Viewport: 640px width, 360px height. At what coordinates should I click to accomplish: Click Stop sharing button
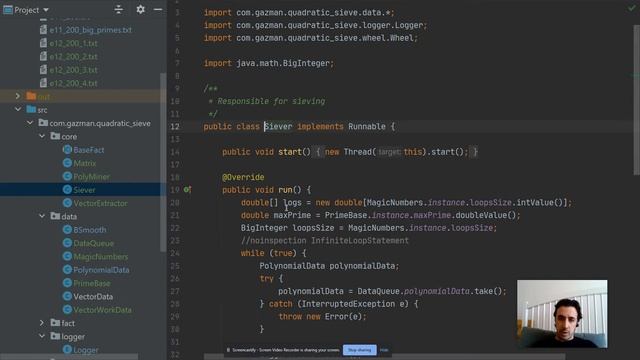click(360, 350)
